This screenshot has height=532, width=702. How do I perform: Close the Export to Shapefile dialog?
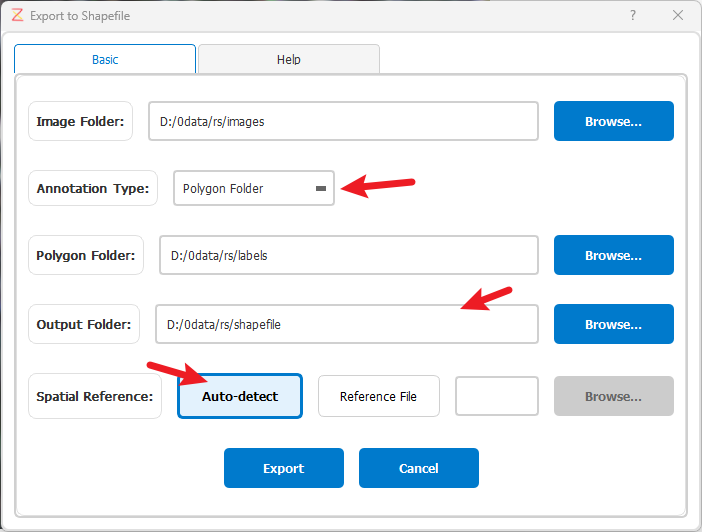(x=678, y=15)
